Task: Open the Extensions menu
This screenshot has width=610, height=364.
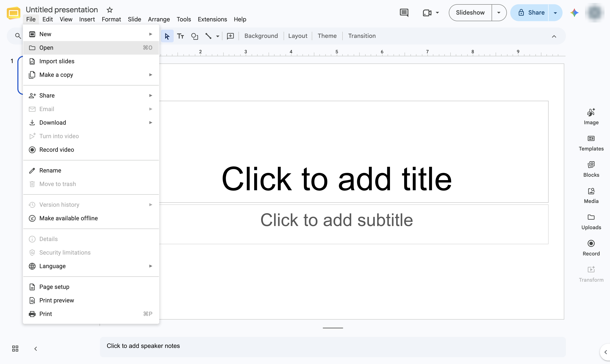Action: pos(212,19)
